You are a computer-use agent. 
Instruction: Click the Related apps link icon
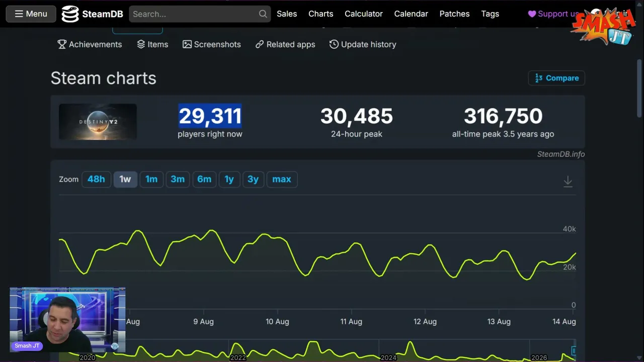[260, 44]
